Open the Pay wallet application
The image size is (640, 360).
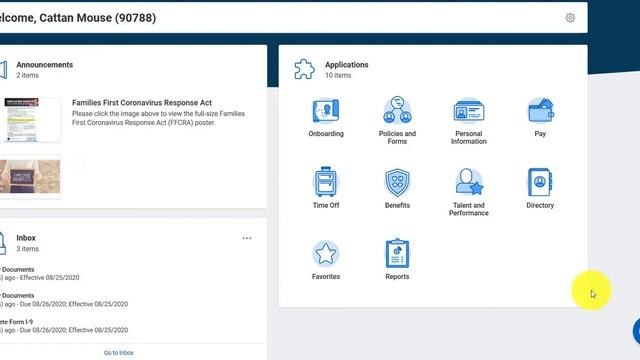tap(540, 116)
